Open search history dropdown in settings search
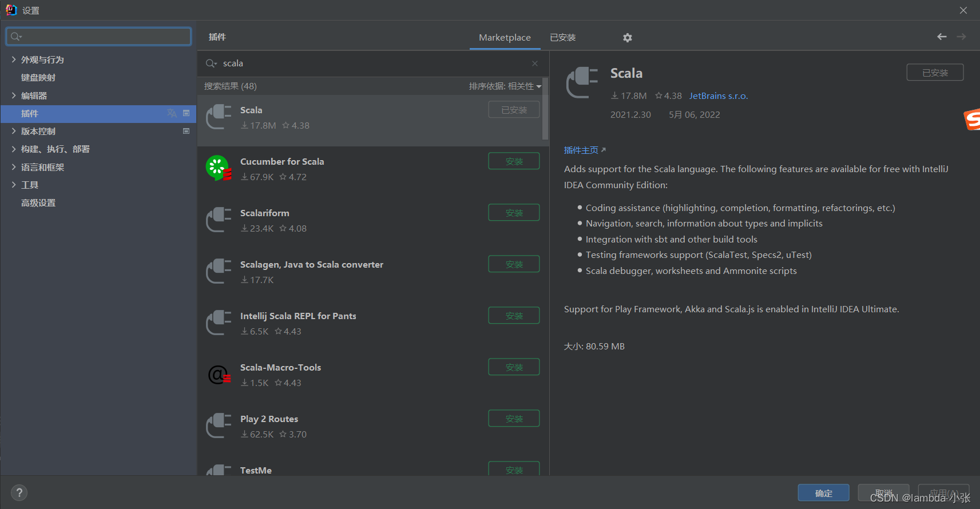The height and width of the screenshot is (509, 980). [16, 37]
